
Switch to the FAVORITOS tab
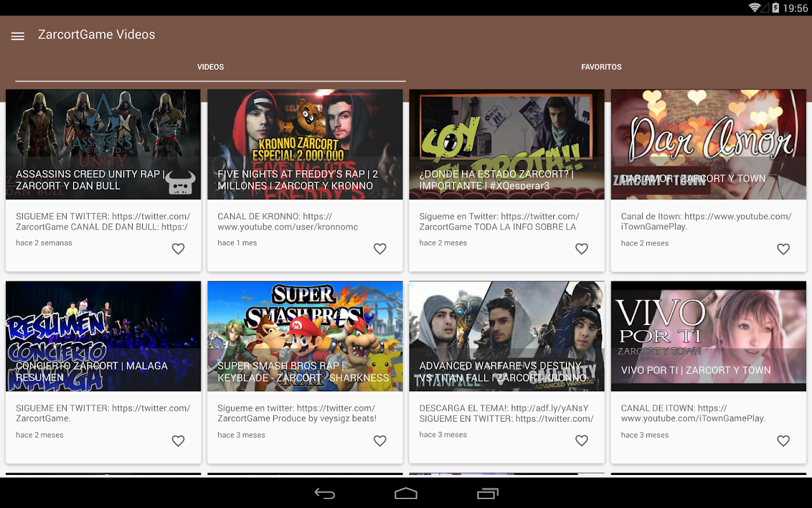point(601,67)
